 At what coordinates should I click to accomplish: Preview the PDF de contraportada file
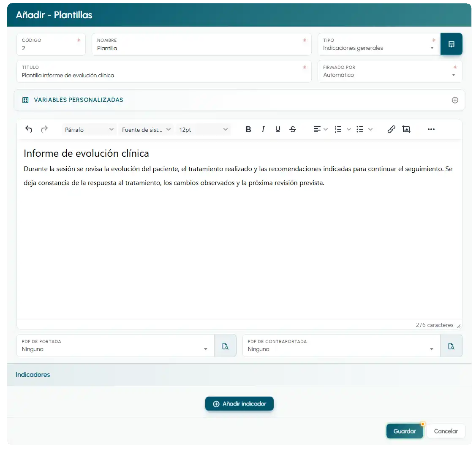(451, 346)
